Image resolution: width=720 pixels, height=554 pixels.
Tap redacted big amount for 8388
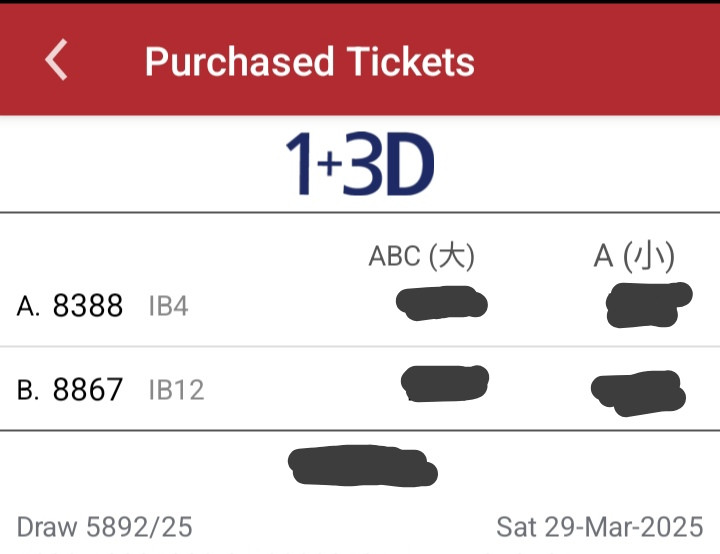tap(442, 303)
